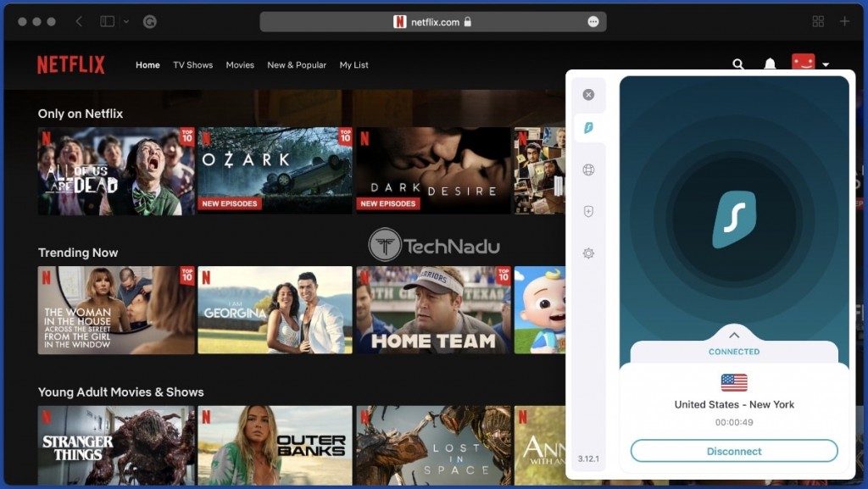Click the United States flag icon
This screenshot has width=868, height=489.
pos(734,382)
